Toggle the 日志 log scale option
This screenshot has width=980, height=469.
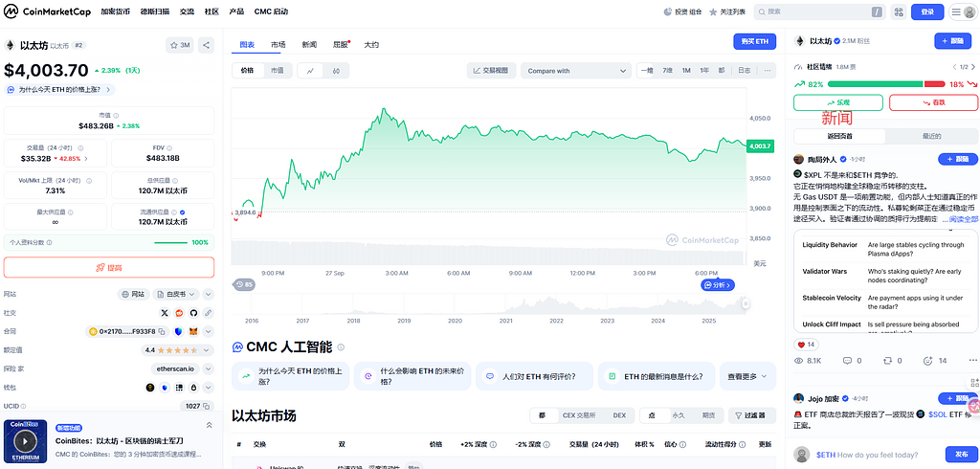pos(744,71)
